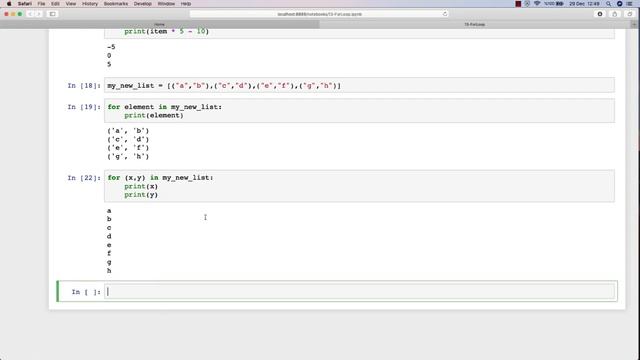Click the In [19] prompt
The image size is (640, 360).
[84, 107]
